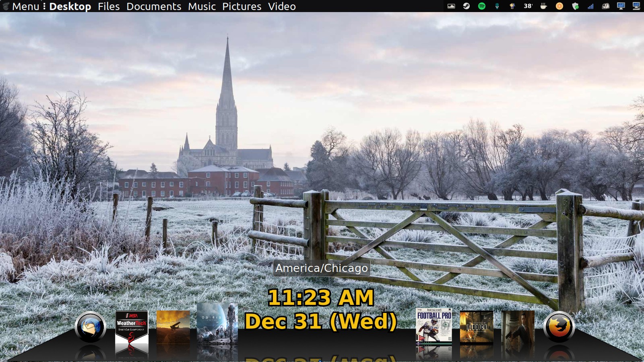Launch the IMSA WeatherTech game from dock
This screenshot has width=644, height=362.
(132, 327)
